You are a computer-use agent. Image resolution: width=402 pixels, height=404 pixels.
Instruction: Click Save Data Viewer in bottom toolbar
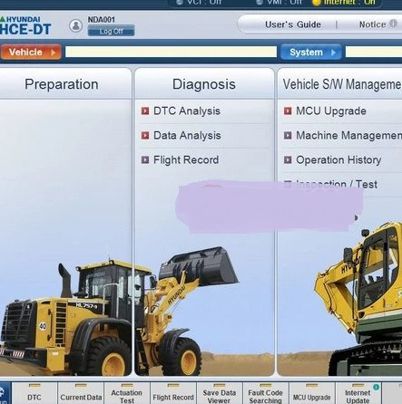(x=219, y=393)
